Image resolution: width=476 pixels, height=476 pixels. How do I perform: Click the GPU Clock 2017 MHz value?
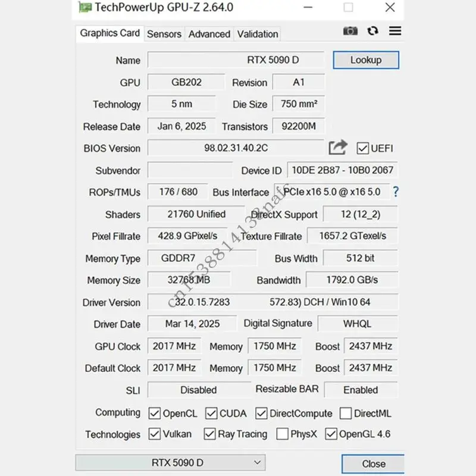tap(174, 346)
